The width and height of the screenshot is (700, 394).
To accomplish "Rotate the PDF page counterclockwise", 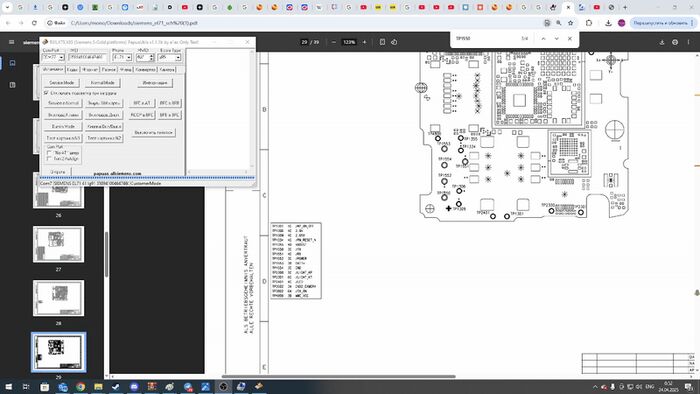I will click(394, 42).
